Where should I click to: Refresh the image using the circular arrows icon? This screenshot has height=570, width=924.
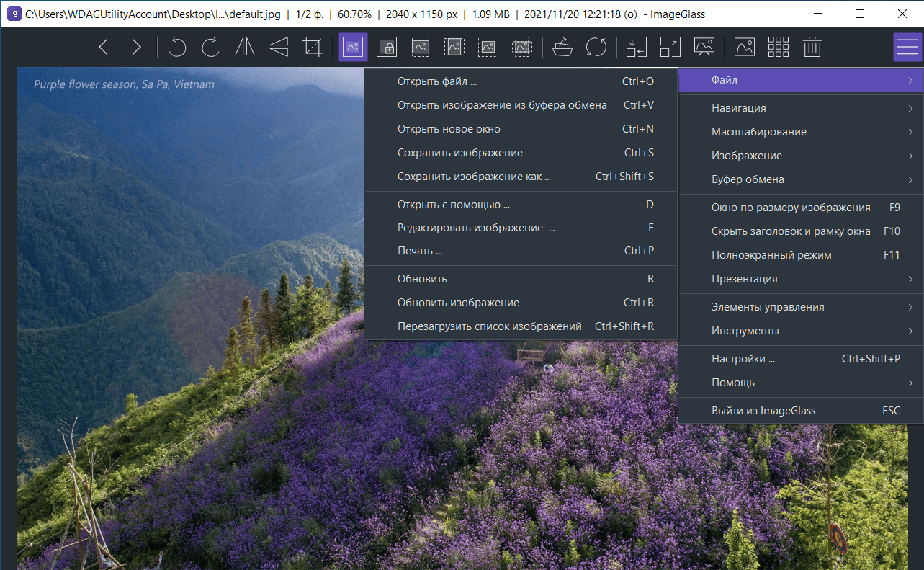click(596, 48)
